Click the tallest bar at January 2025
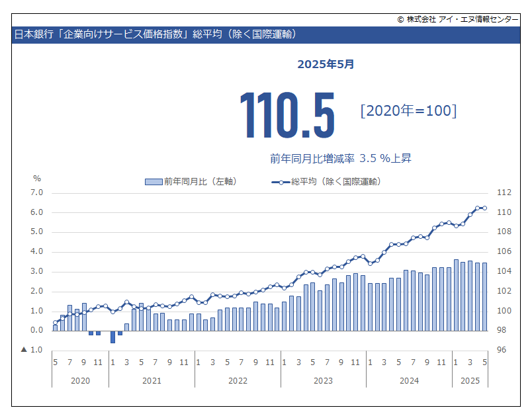This screenshot has height=420, width=532. [456, 295]
